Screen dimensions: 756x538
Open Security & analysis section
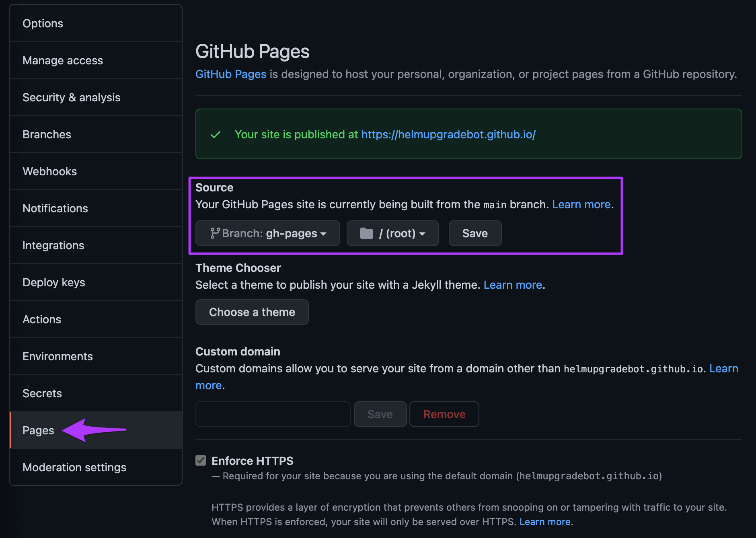[x=96, y=97]
